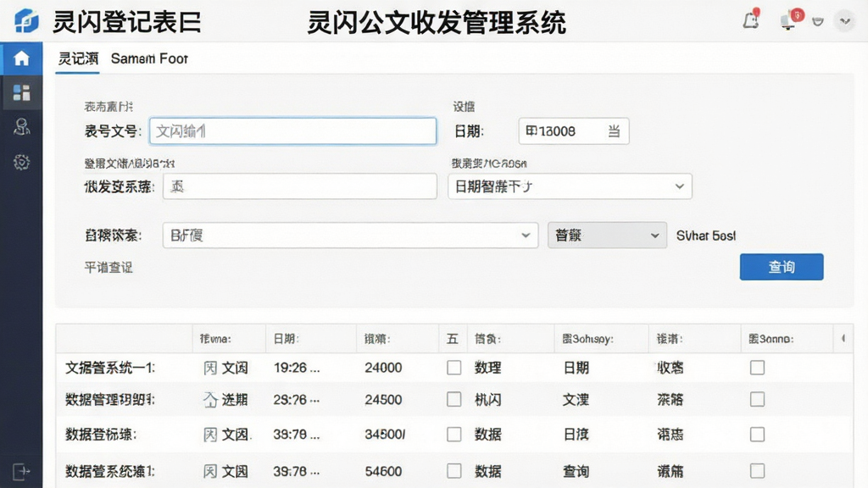Click the 日期 date input field
This screenshot has width=868, height=488.
coord(574,131)
